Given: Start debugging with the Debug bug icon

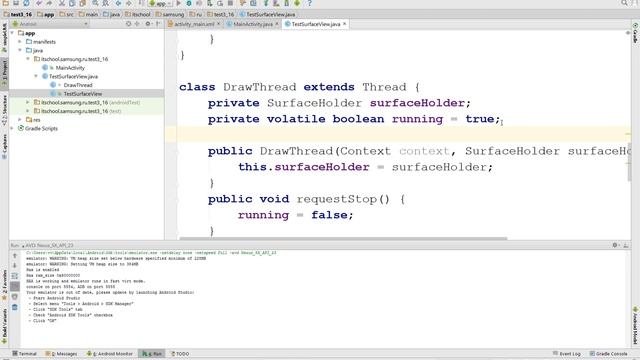Looking at the screenshot, I should click(x=189, y=3).
